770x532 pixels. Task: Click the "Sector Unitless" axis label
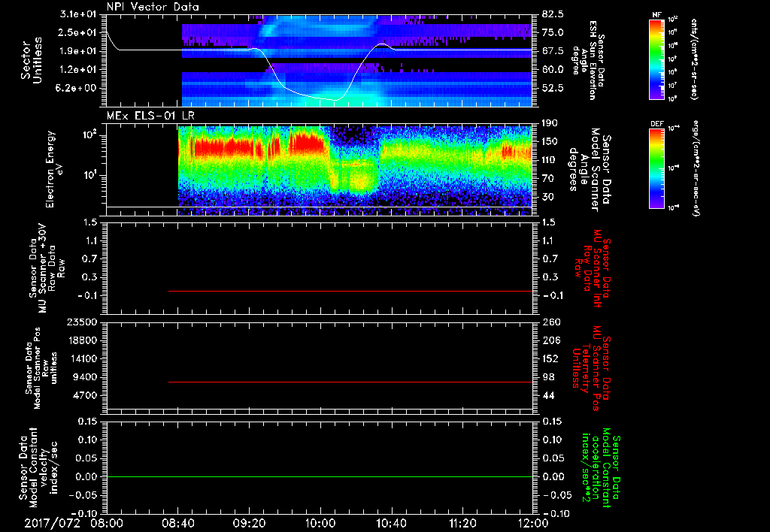30,60
